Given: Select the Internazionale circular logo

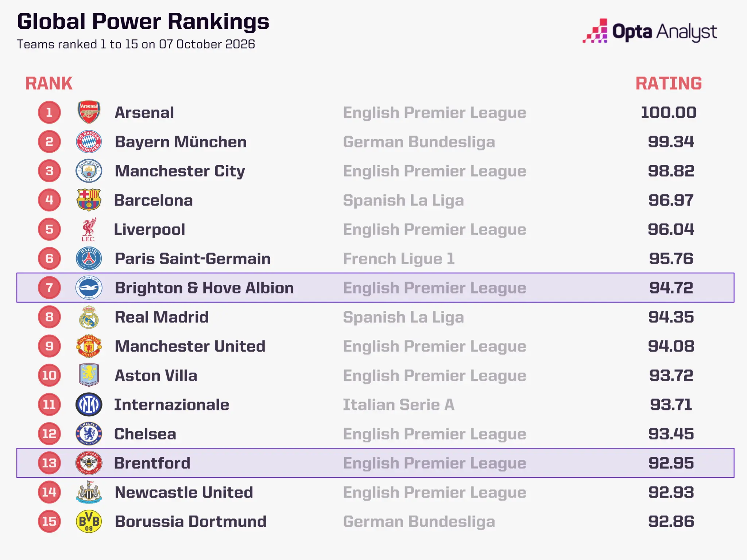Looking at the screenshot, I should click(89, 405).
